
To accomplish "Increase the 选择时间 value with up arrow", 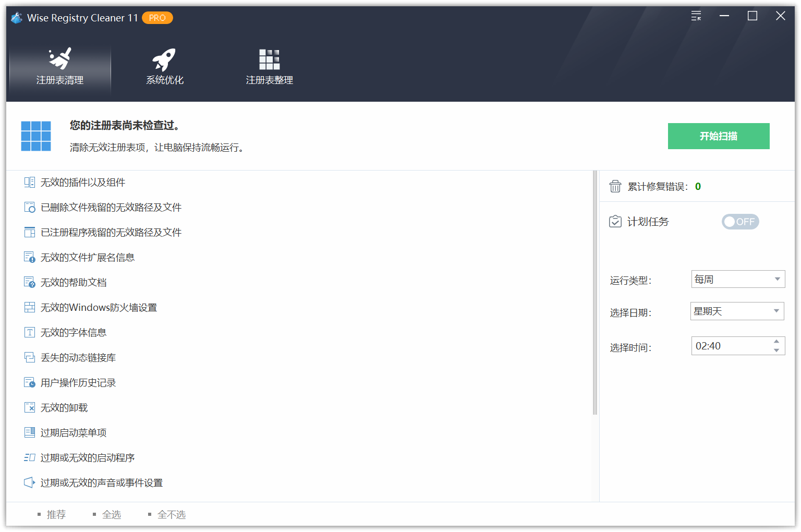I will point(776,342).
